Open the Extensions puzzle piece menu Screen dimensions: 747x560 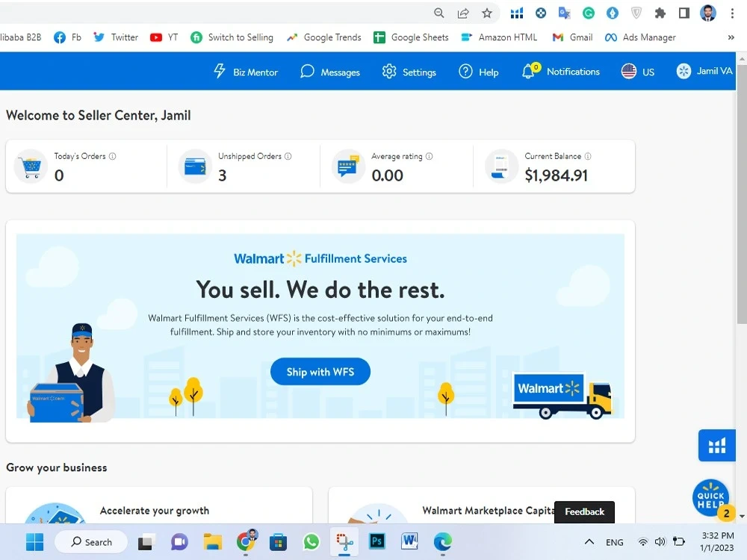tap(660, 13)
